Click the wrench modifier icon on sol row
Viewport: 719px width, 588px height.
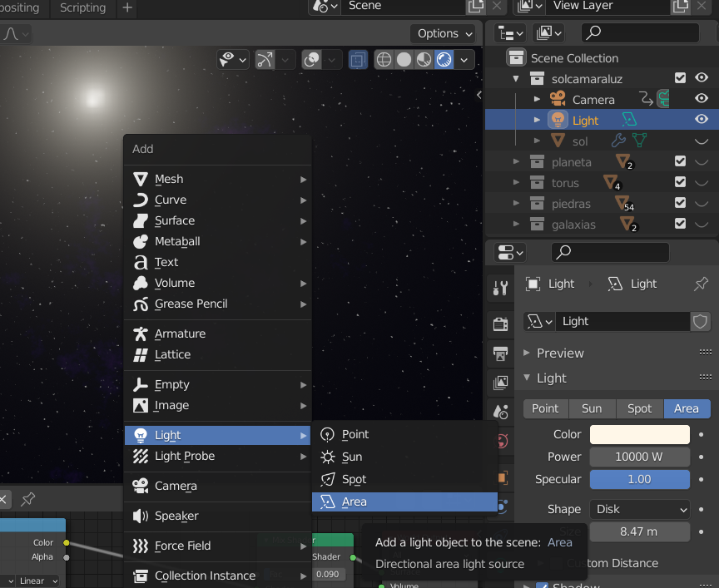[618, 141]
